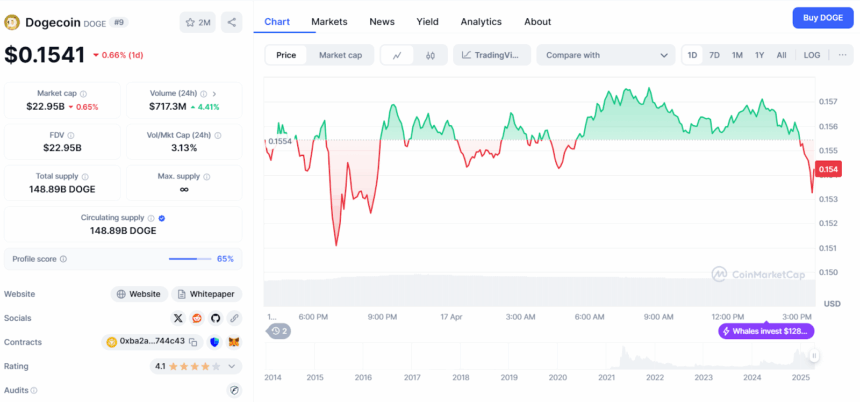Set chart range to All
The image size is (860, 402).
pyautogui.click(x=781, y=55)
